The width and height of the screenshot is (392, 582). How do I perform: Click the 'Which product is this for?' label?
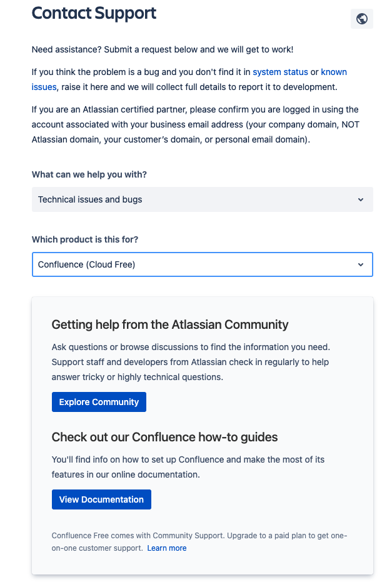84,239
